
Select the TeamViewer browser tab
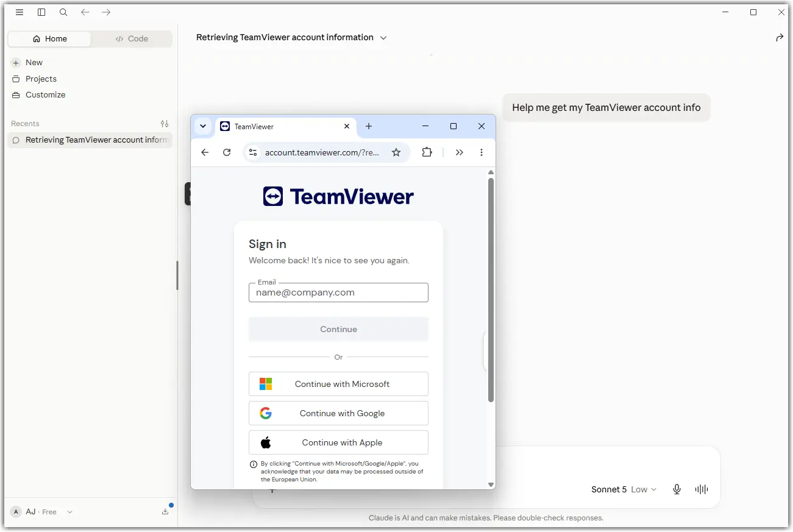tap(285, 126)
